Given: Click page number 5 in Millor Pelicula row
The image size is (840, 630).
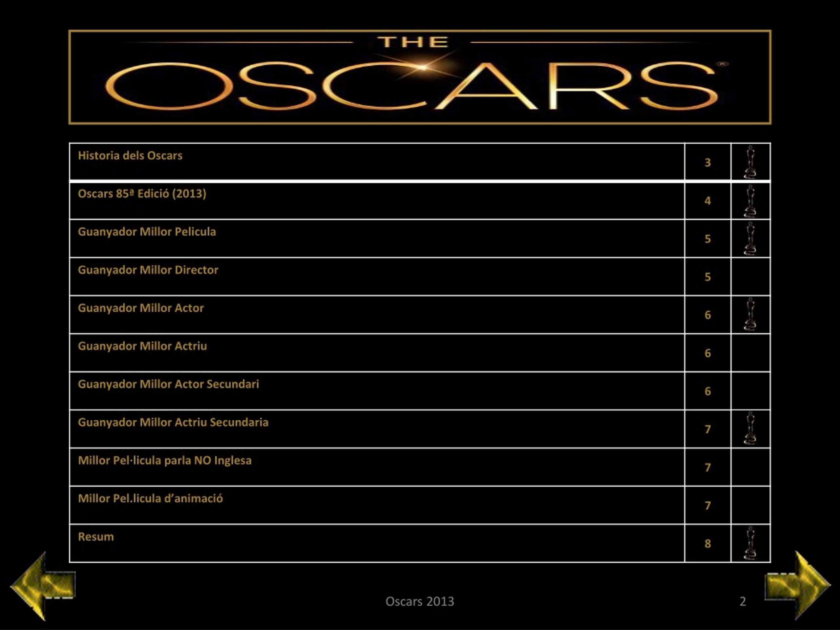Looking at the screenshot, I should point(707,239).
